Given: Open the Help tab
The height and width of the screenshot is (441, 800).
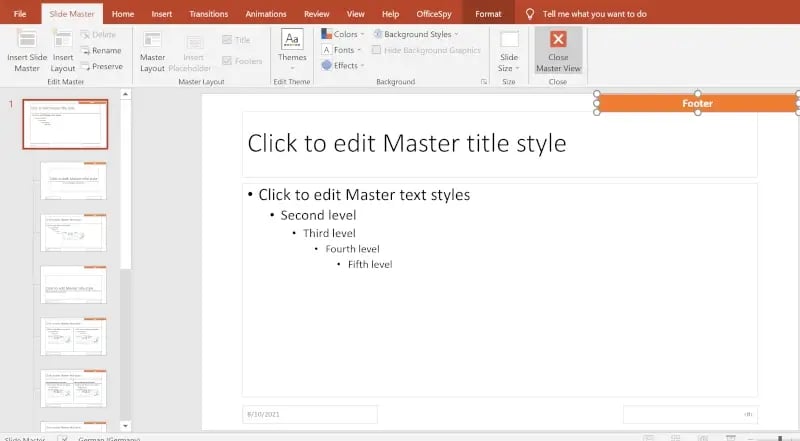Looking at the screenshot, I should click(390, 14).
